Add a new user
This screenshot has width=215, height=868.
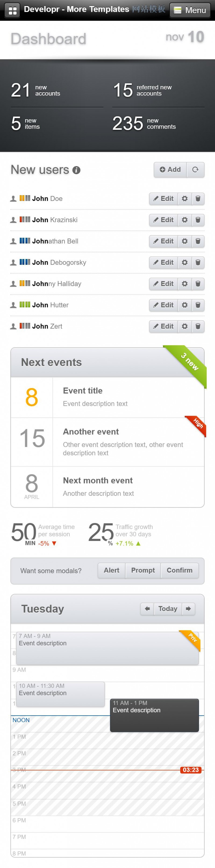click(x=170, y=170)
